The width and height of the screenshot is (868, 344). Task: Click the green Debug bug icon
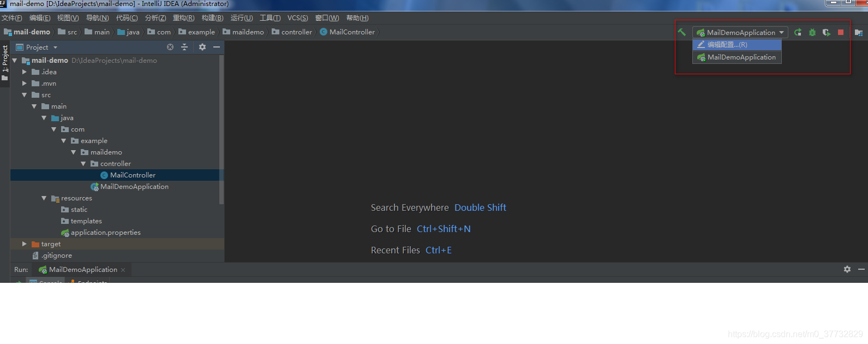(x=812, y=32)
